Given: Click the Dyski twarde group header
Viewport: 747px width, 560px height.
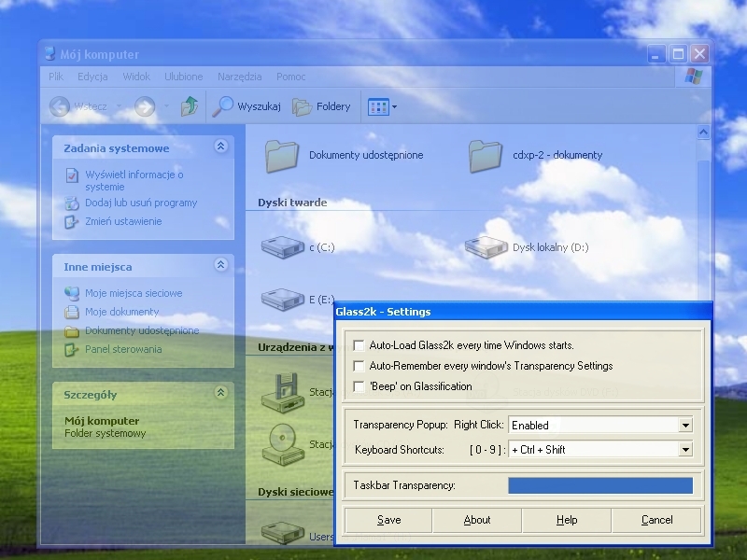Looking at the screenshot, I should tap(292, 203).
